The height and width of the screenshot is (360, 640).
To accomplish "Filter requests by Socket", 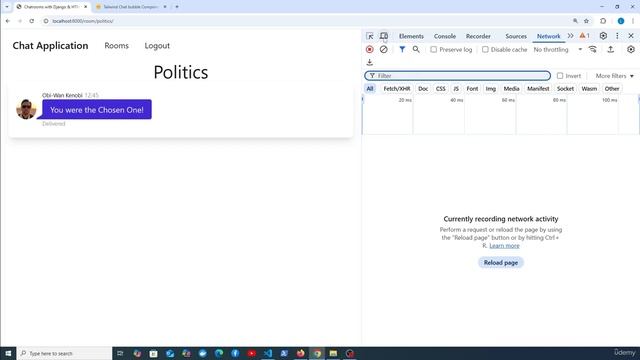I will pyautogui.click(x=565, y=89).
